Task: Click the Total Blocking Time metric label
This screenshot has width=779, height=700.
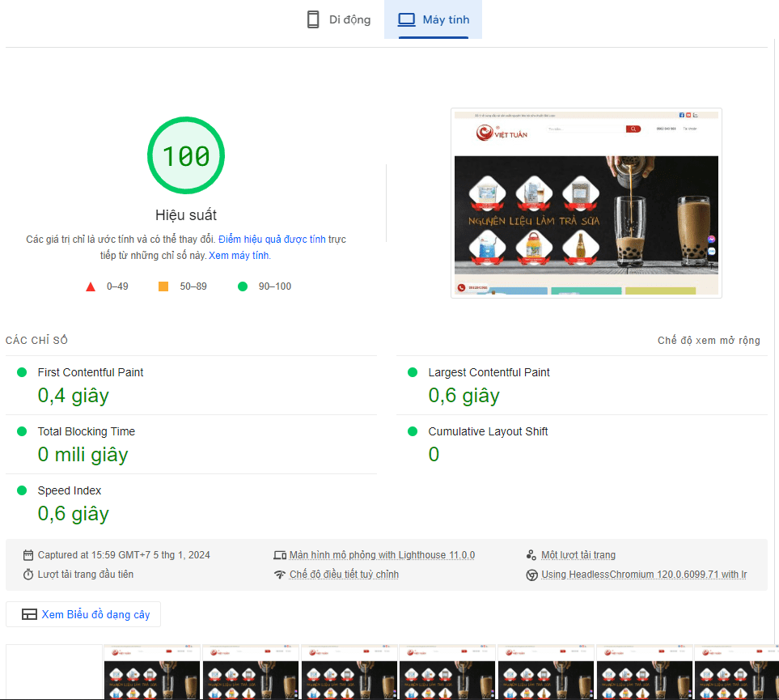Action: (x=87, y=431)
